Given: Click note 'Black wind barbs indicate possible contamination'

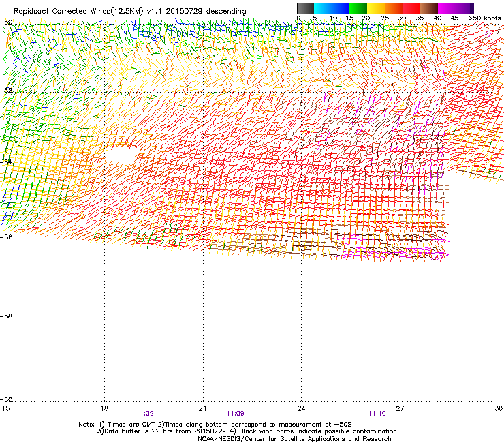Looking at the screenshot, I should tap(318, 431).
